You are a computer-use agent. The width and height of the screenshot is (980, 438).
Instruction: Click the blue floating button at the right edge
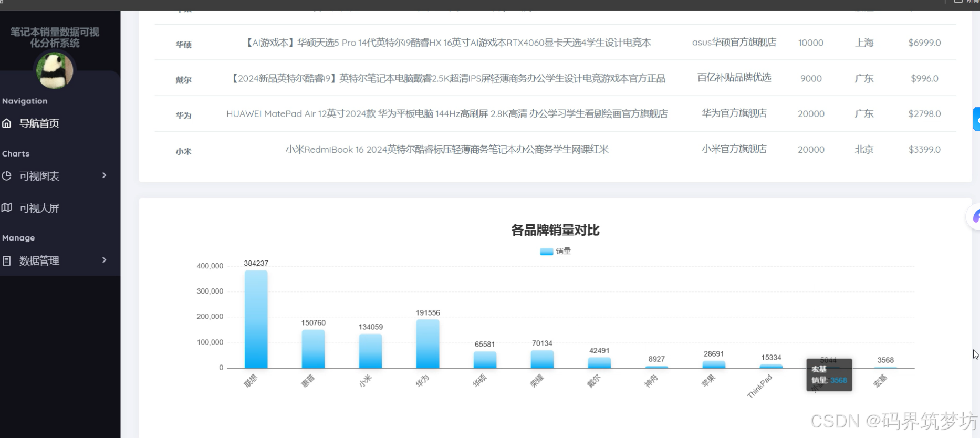tap(976, 119)
